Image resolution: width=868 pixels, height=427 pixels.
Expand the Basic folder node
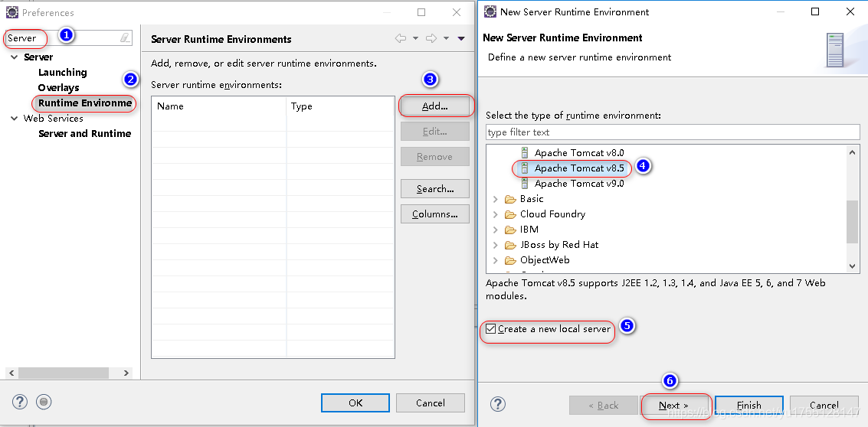click(496, 199)
